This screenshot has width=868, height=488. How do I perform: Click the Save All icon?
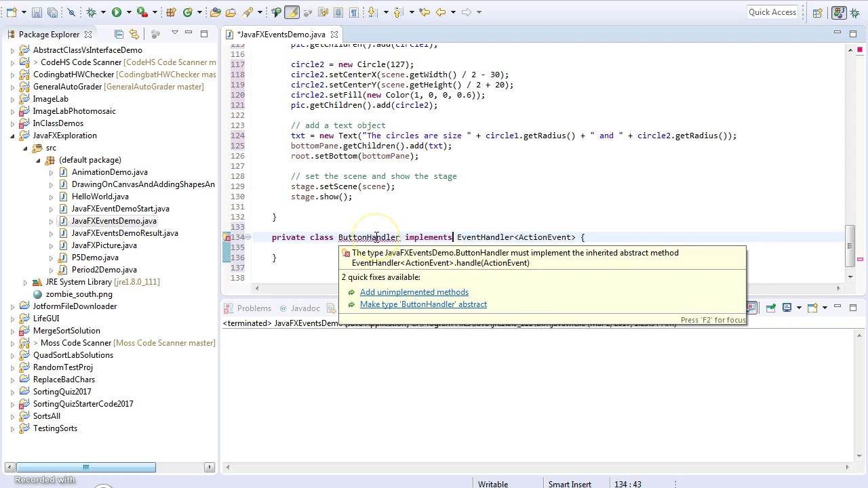52,12
